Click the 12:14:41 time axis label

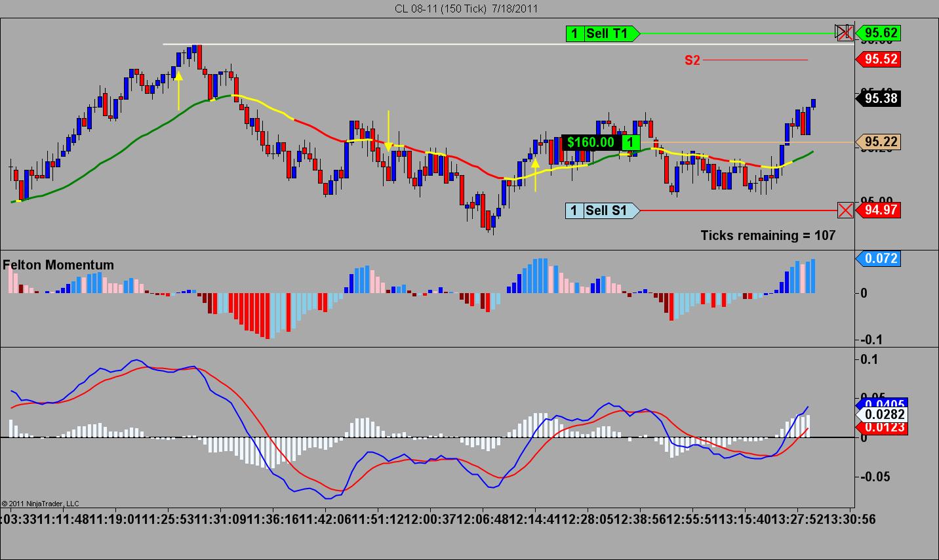coord(534,518)
